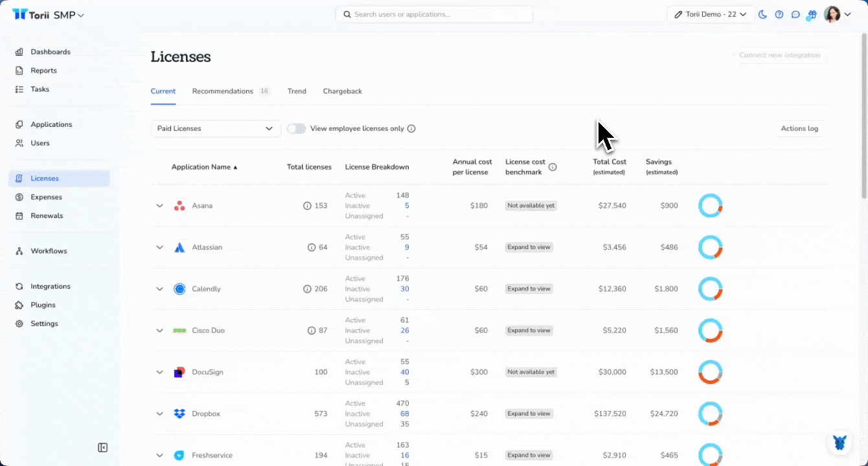Screen dimensions: 868x466
Task: Click the Workflows icon in the sidebar
Action: (x=19, y=251)
